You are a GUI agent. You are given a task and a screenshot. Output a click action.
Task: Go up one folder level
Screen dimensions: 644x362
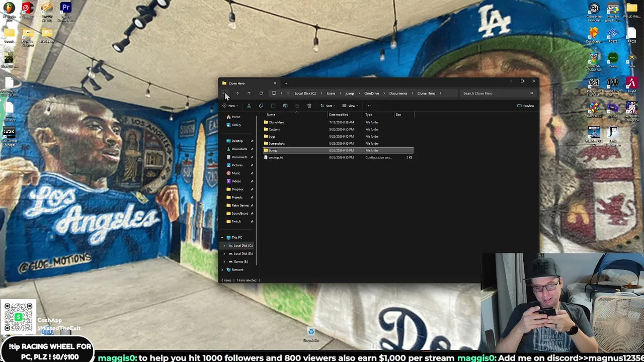coord(249,93)
